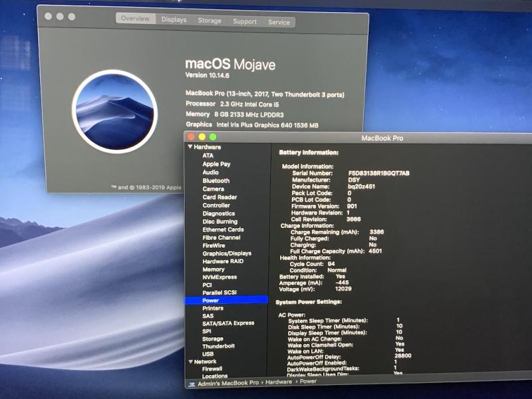This screenshot has height=399, width=532.
Task: Select Apple Pay in sidebar
Action: click(217, 164)
